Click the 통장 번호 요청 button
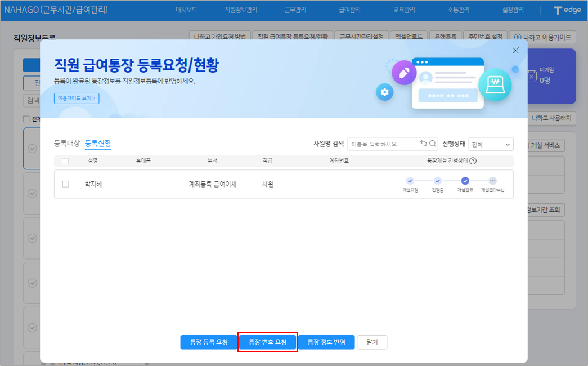 coord(267,342)
